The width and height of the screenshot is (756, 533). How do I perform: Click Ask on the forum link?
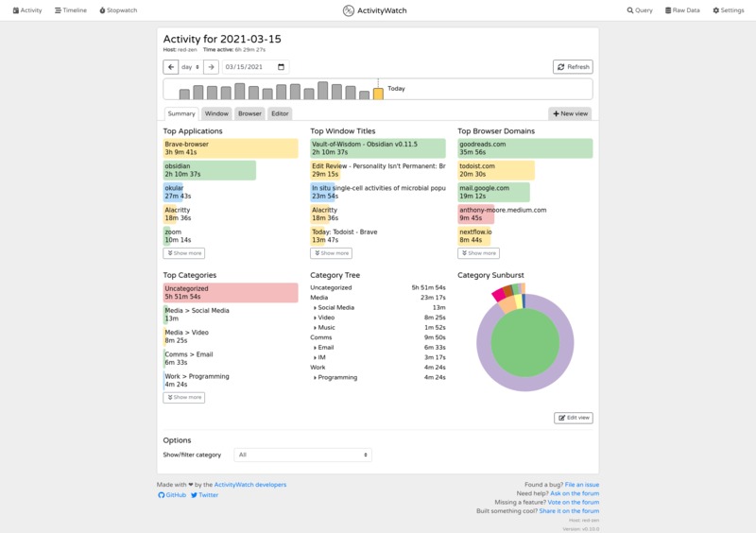pos(575,493)
